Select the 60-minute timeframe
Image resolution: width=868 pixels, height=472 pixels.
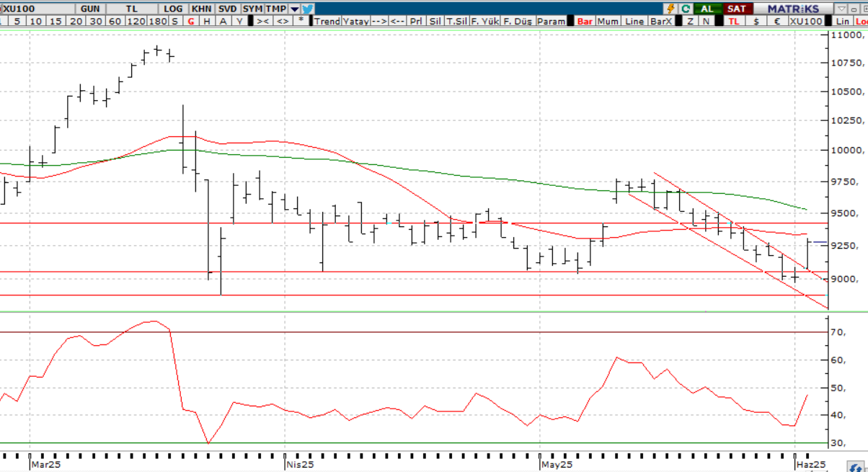[x=115, y=22]
